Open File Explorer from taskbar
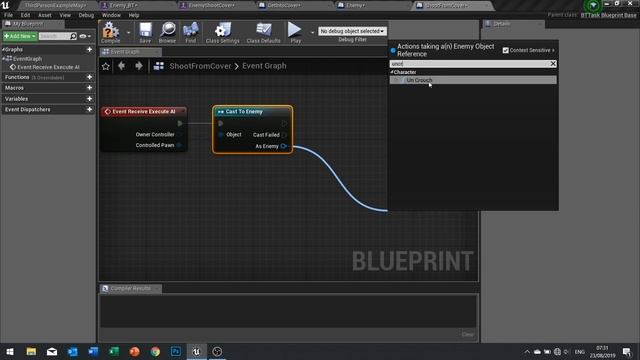Image resolution: width=640 pixels, height=360 pixels. [31, 352]
